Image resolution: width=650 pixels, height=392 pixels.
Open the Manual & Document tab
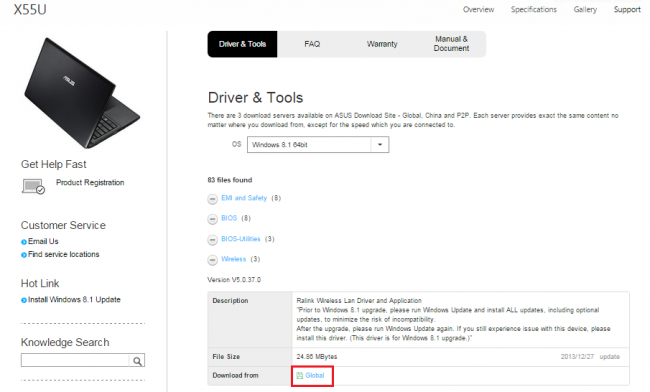451,44
